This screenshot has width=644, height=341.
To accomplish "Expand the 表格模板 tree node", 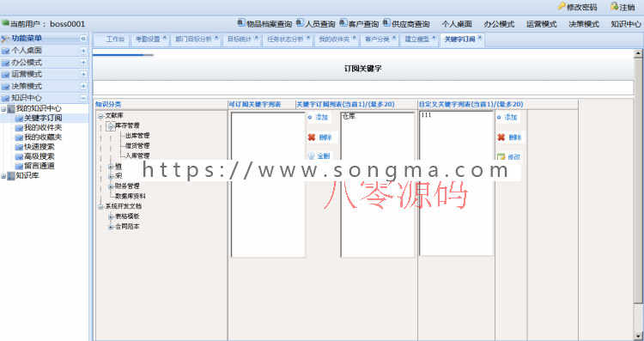I will tap(111, 216).
